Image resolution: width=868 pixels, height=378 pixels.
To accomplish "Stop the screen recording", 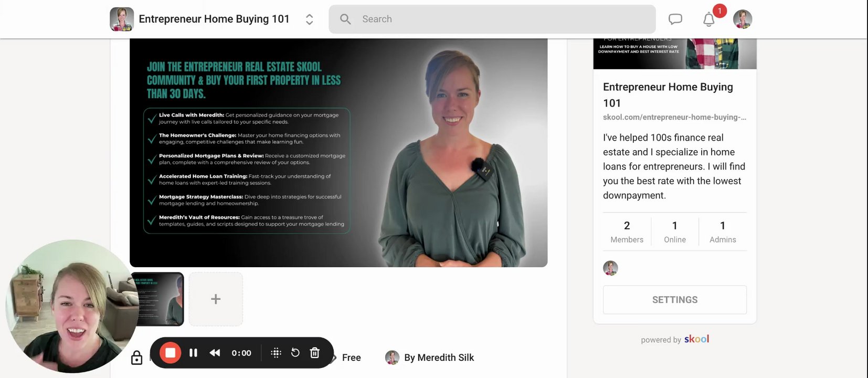I will 171,353.
